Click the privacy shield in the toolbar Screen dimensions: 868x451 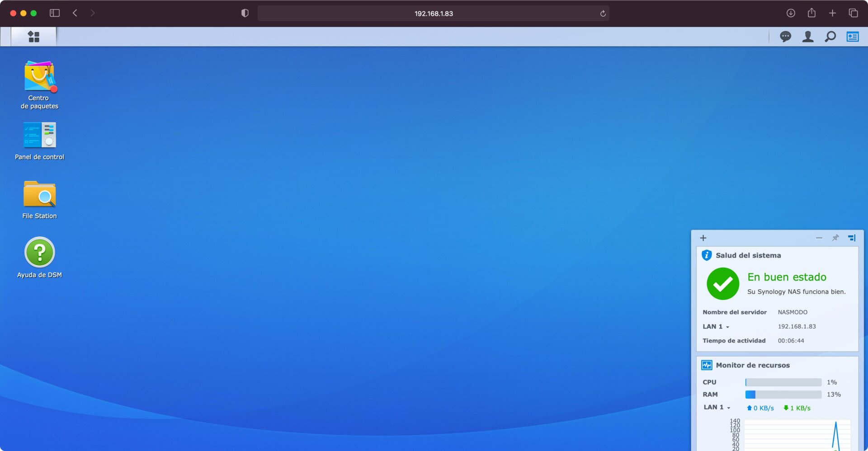pyautogui.click(x=245, y=13)
